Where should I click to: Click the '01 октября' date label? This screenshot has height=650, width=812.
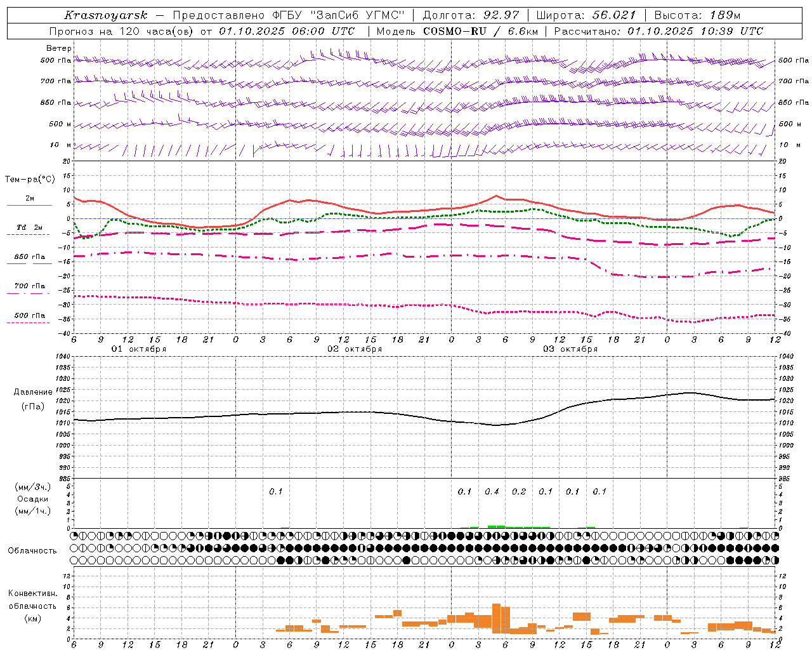(139, 349)
